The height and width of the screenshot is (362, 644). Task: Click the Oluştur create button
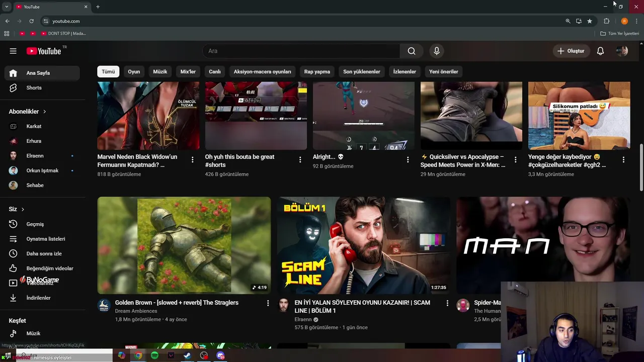571,51
